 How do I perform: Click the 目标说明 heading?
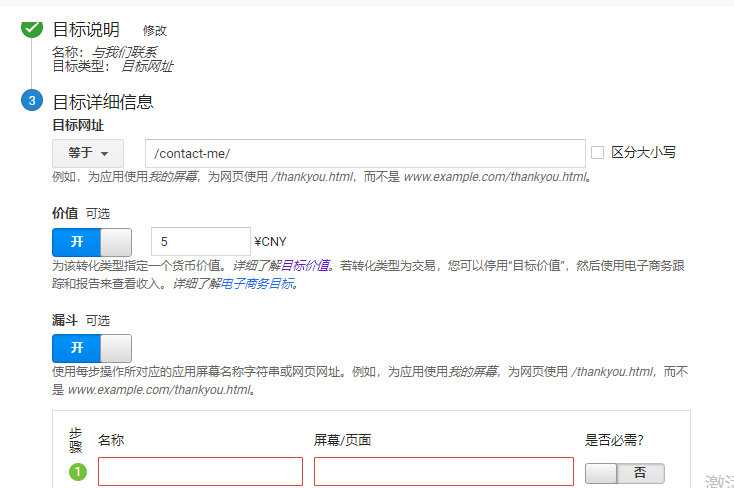click(86, 30)
